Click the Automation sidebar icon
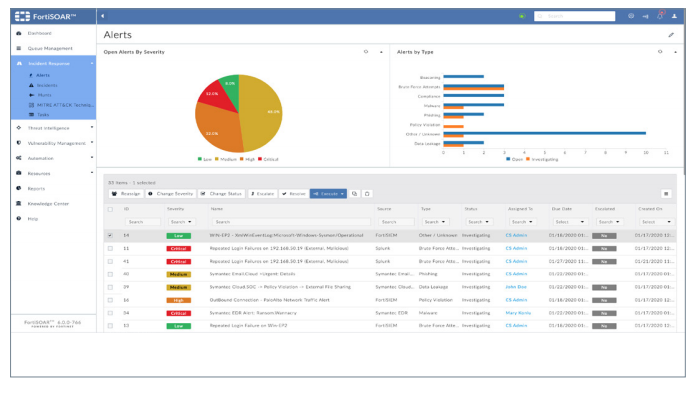 click(19, 158)
